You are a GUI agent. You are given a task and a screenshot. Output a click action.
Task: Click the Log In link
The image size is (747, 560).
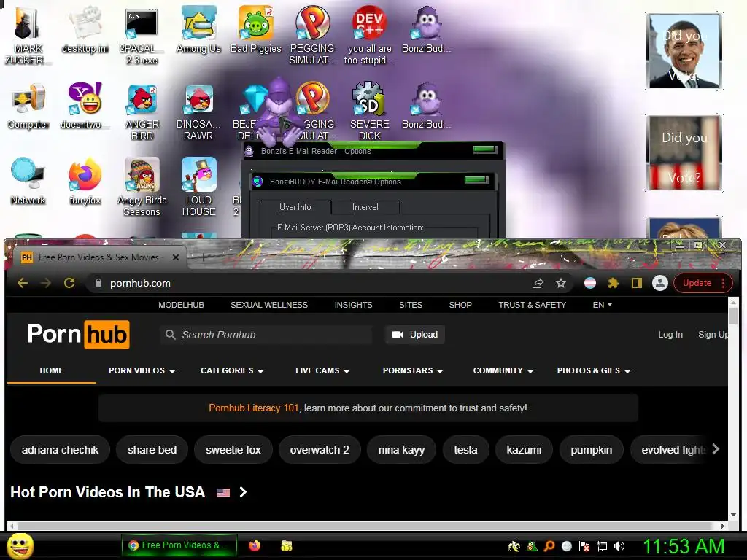tap(670, 335)
